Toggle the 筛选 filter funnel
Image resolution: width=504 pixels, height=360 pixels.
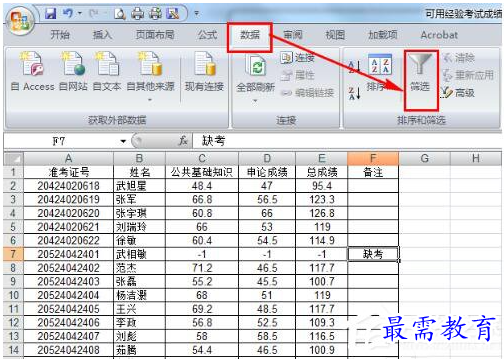pos(420,72)
